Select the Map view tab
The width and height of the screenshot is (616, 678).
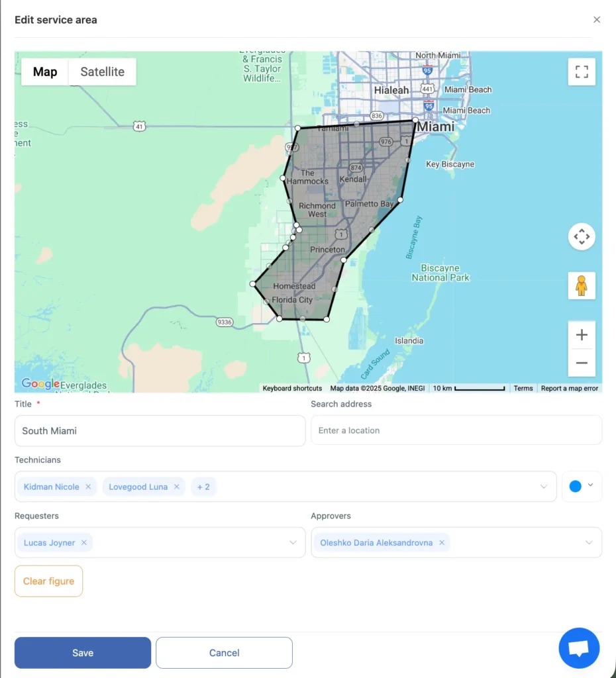coord(44,72)
